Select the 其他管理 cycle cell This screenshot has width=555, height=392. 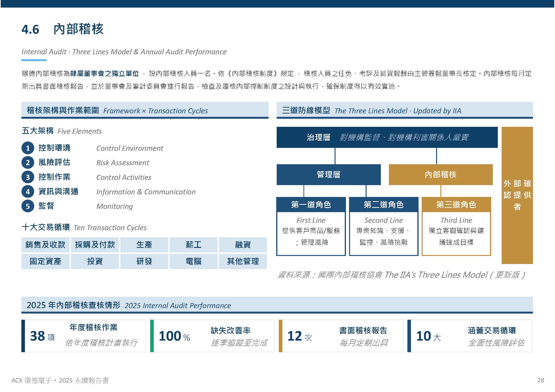pos(243,261)
